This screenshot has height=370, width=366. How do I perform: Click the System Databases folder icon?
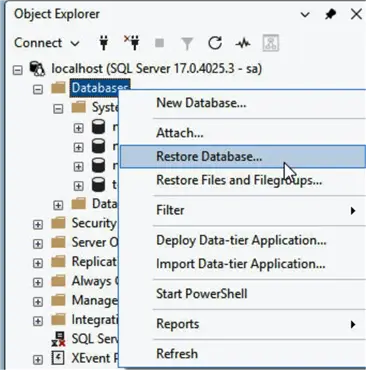pyautogui.click(x=79, y=108)
